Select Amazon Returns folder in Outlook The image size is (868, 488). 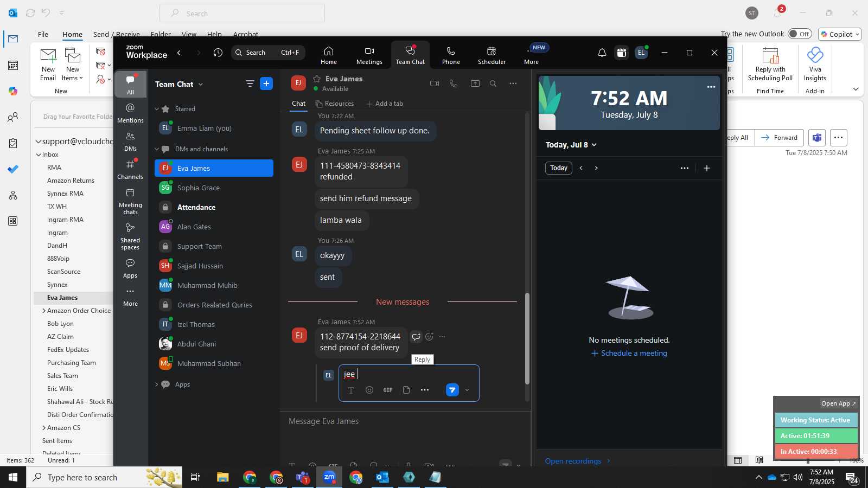[x=71, y=181]
